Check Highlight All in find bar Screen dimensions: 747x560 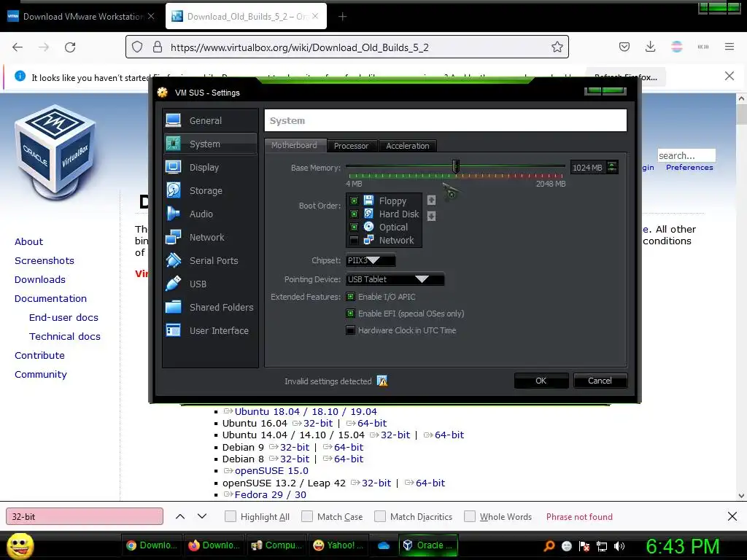coord(230,516)
